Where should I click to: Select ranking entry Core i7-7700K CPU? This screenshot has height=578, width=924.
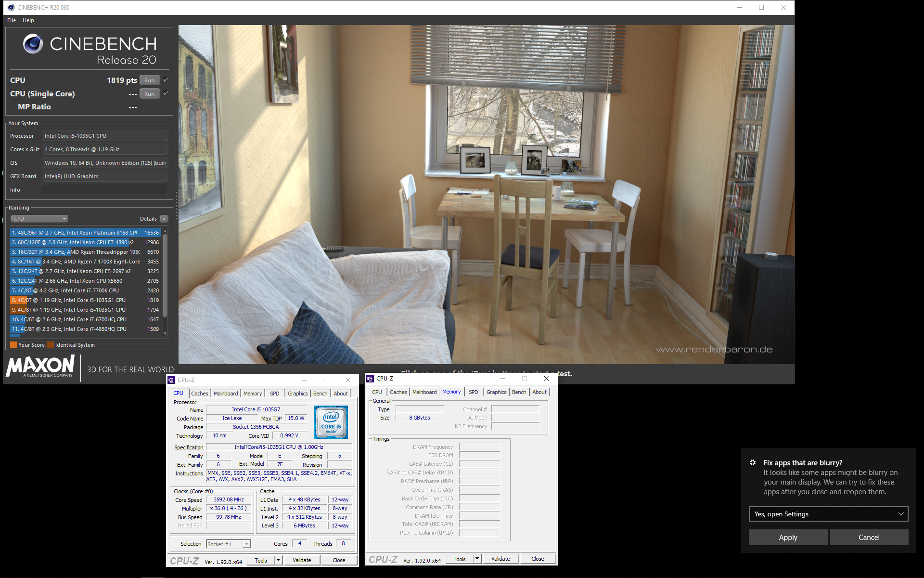click(x=85, y=290)
